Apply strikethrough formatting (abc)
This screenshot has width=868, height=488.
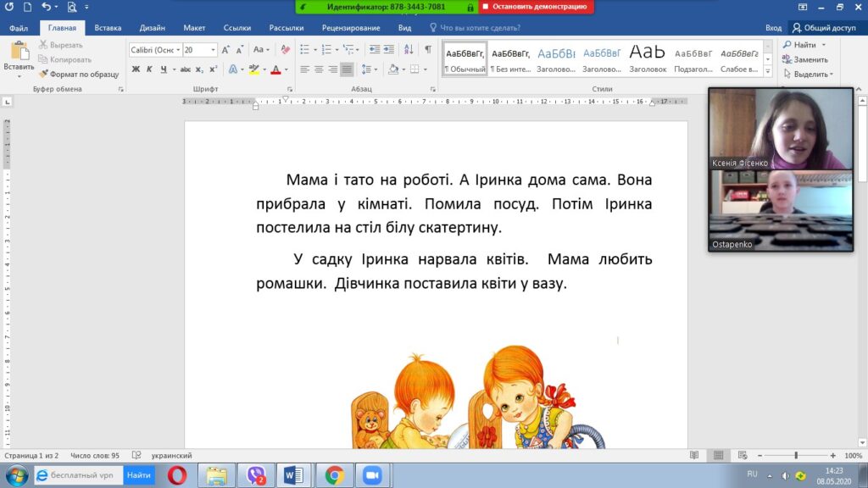click(185, 69)
